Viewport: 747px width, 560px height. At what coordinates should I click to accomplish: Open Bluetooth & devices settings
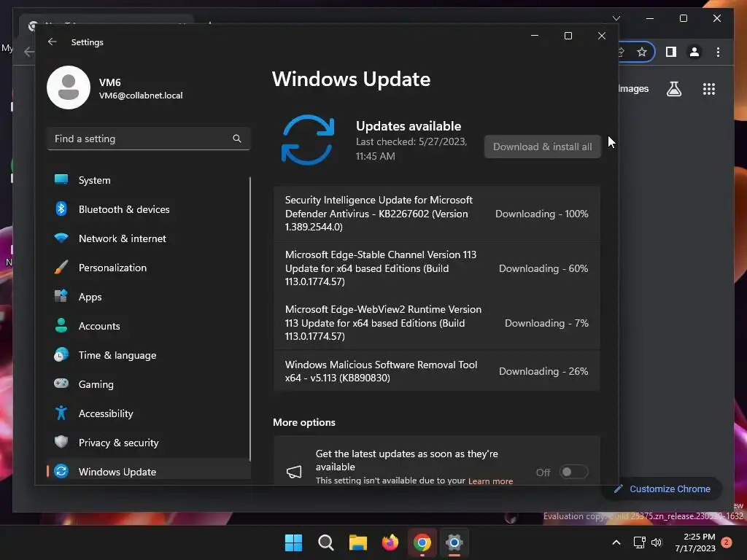(x=148, y=209)
